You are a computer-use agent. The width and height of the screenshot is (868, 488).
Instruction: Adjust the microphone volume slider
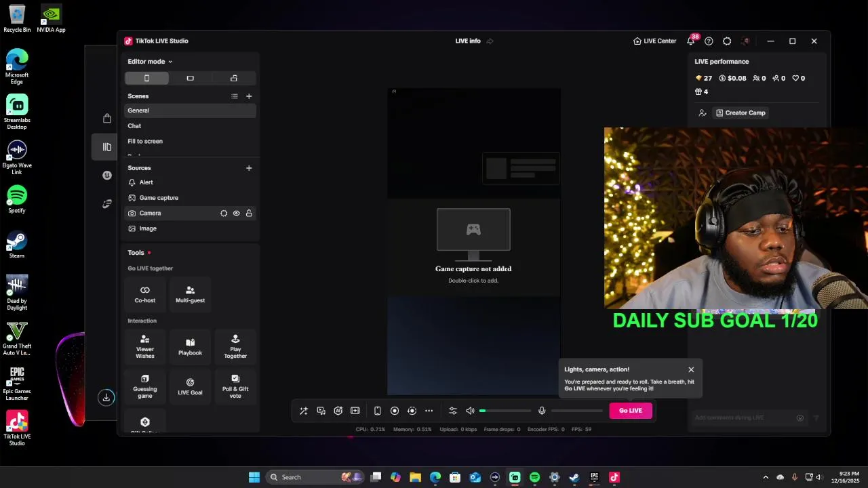[x=576, y=411]
